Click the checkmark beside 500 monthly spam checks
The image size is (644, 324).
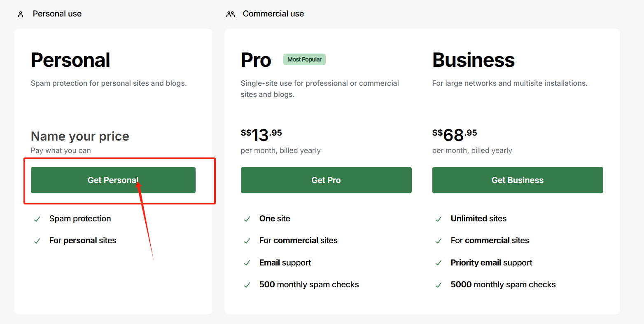point(247,285)
